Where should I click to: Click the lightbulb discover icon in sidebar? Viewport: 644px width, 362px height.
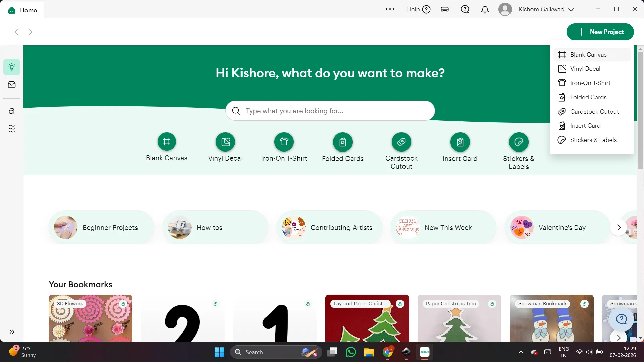point(12,67)
